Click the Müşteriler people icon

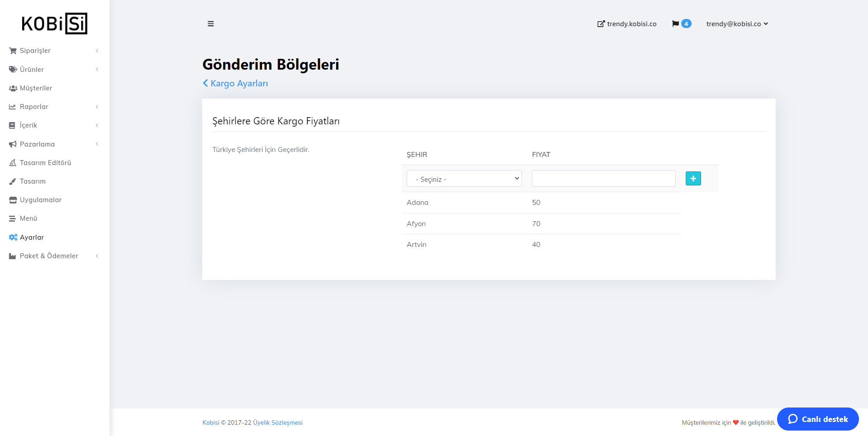13,88
